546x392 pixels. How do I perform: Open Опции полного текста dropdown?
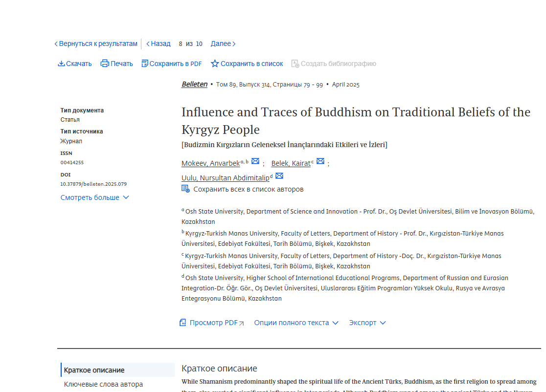pos(296,323)
